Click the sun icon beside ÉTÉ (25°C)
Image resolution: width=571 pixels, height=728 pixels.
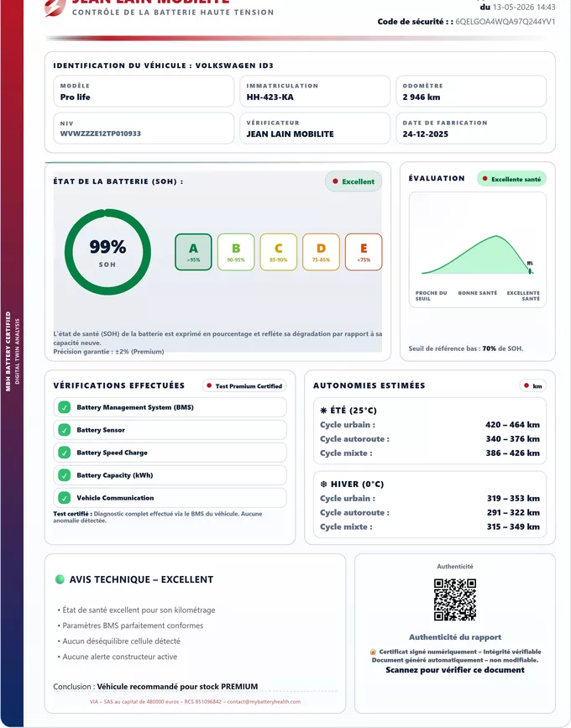(323, 411)
